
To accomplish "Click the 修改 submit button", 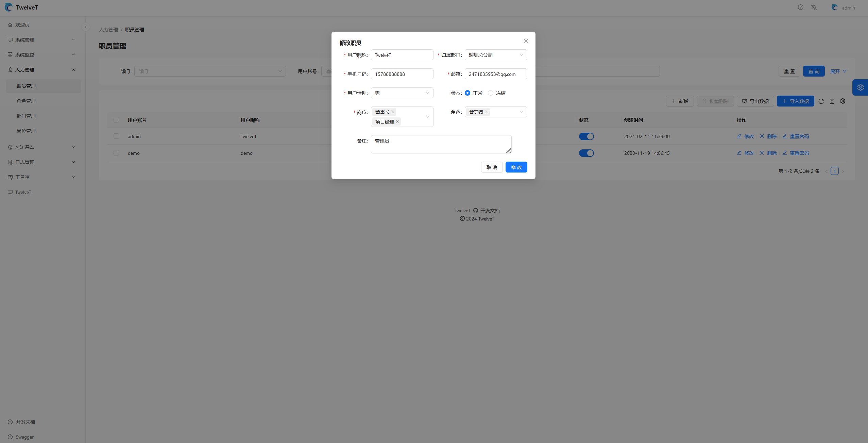I will pos(516,167).
